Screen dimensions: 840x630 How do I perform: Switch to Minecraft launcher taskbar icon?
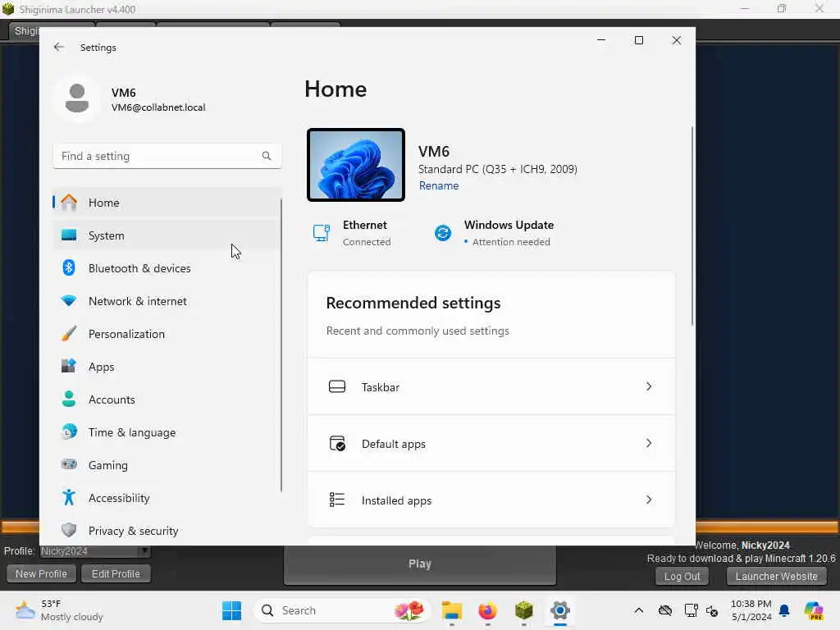[x=524, y=610]
